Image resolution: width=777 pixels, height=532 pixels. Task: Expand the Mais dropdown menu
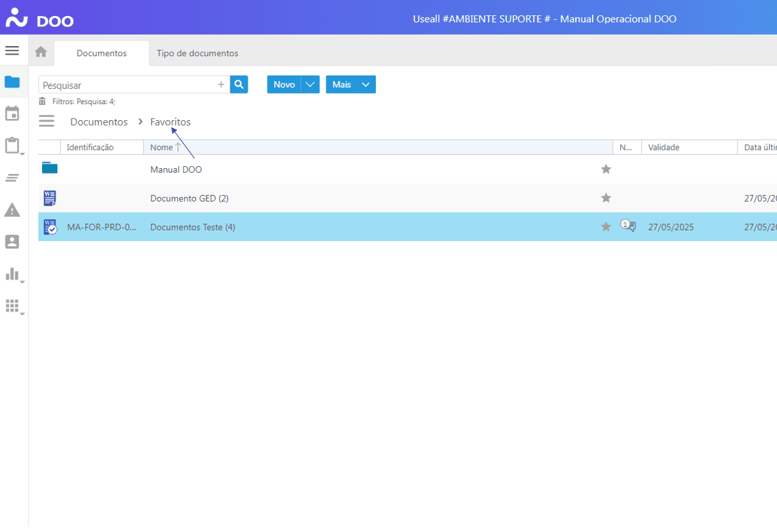pos(364,85)
